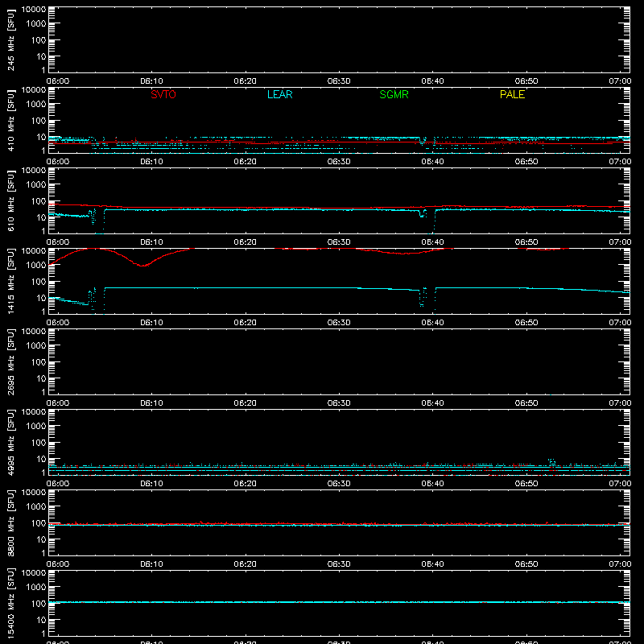
Task: Click the 1000 tick label on 610 MHz axis
Action: tap(36, 185)
